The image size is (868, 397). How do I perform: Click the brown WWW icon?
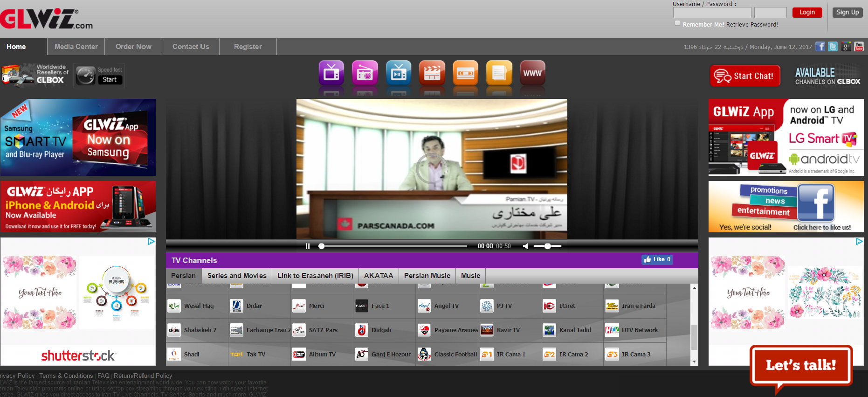click(532, 73)
